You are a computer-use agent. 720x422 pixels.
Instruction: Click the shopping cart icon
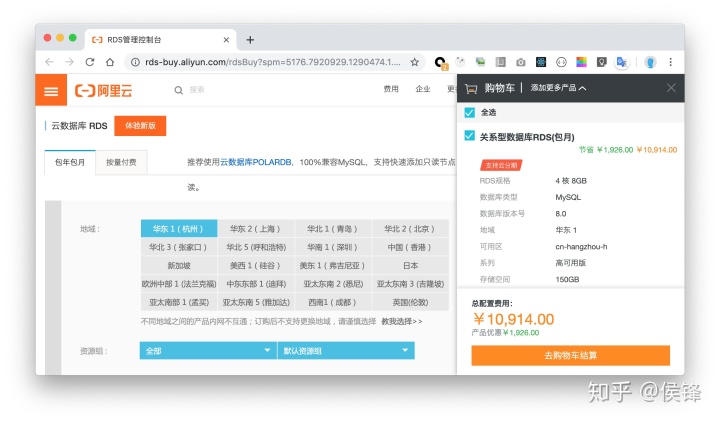tap(471, 88)
